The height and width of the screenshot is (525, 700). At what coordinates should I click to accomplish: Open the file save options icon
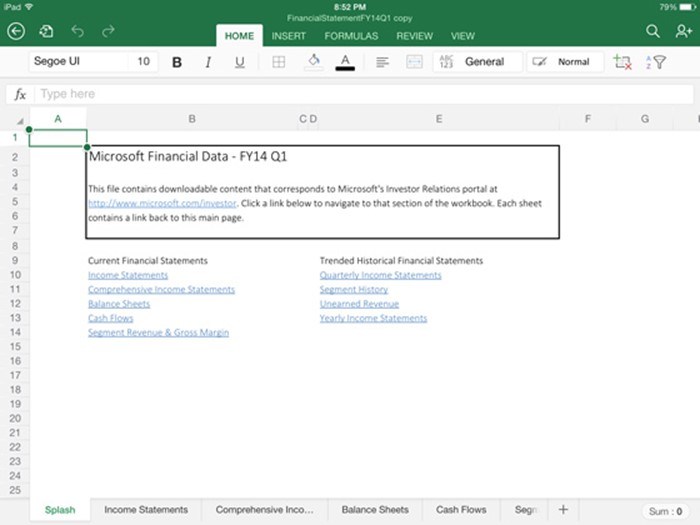click(x=46, y=31)
